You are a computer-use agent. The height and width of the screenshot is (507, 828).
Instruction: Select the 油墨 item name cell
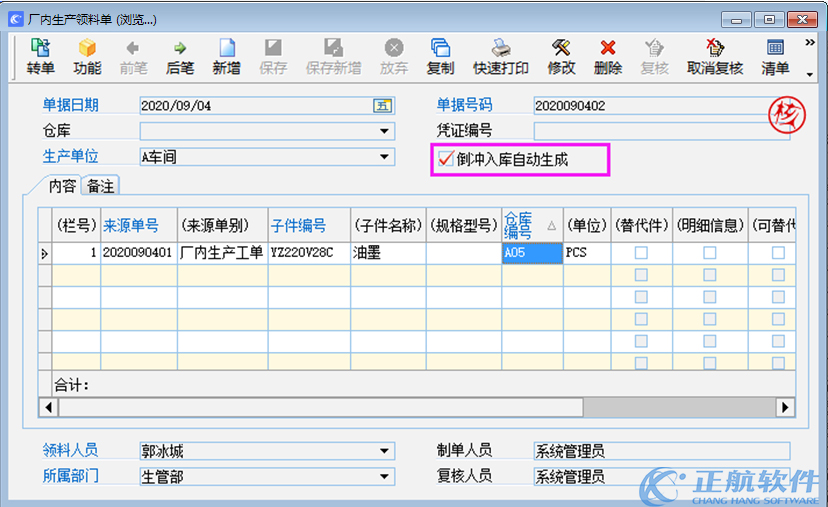click(x=388, y=253)
